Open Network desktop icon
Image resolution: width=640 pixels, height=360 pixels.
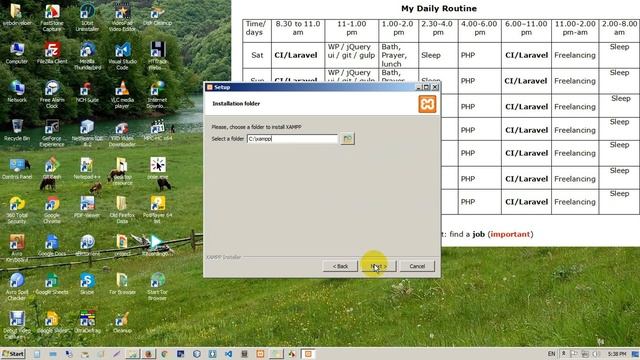17,91
